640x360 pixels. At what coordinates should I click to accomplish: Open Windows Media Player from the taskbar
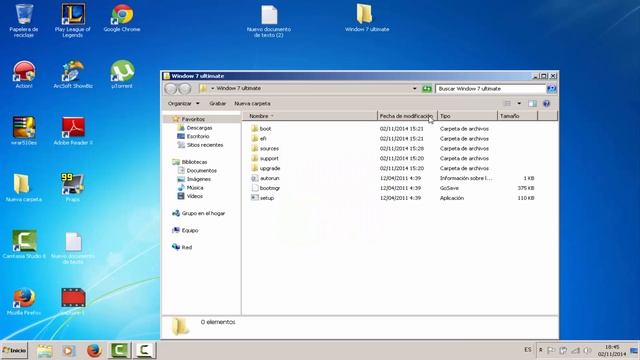[69, 351]
